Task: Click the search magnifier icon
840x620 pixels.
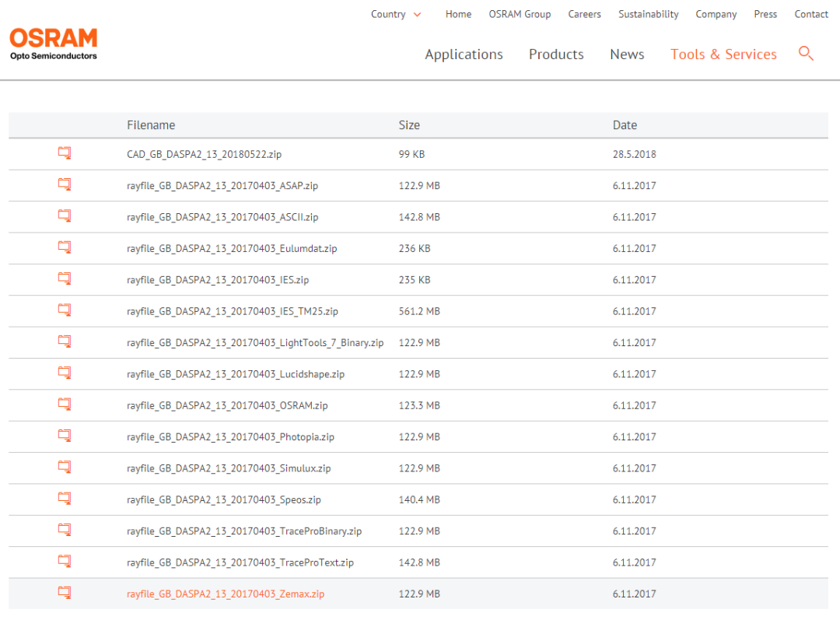Action: pyautogui.click(x=806, y=54)
